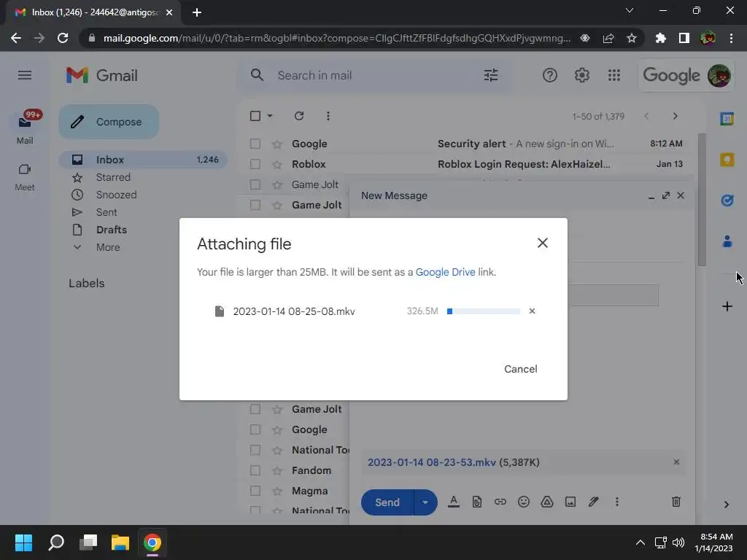The width and height of the screenshot is (747, 560).
Task: Open Google Calendar in the side panel
Action: click(727, 119)
